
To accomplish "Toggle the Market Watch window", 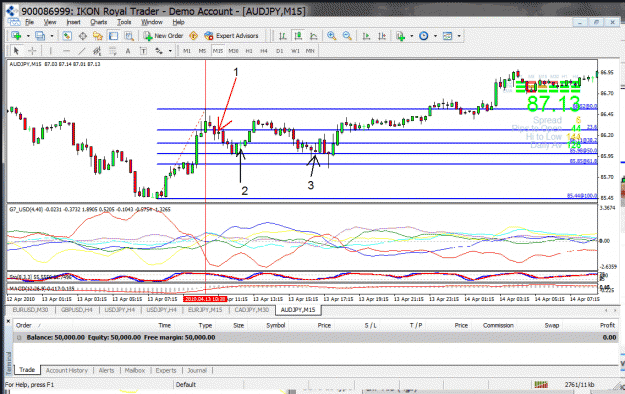I will [x=67, y=36].
